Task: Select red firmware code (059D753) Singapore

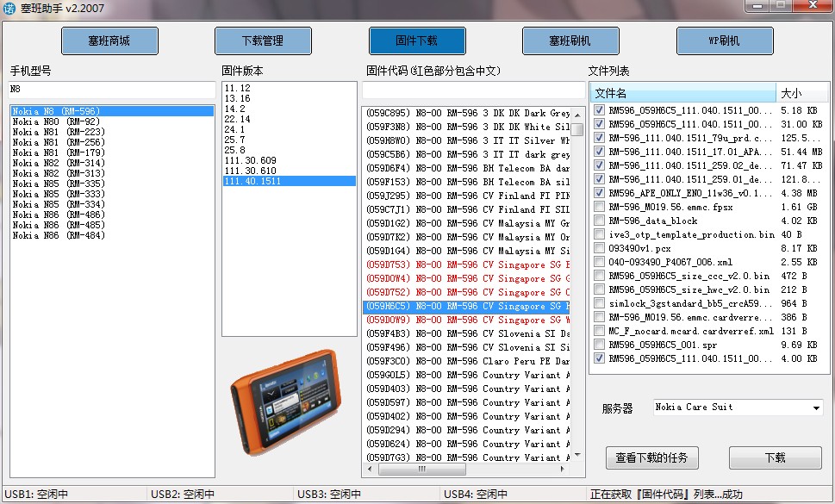Action: point(467,264)
